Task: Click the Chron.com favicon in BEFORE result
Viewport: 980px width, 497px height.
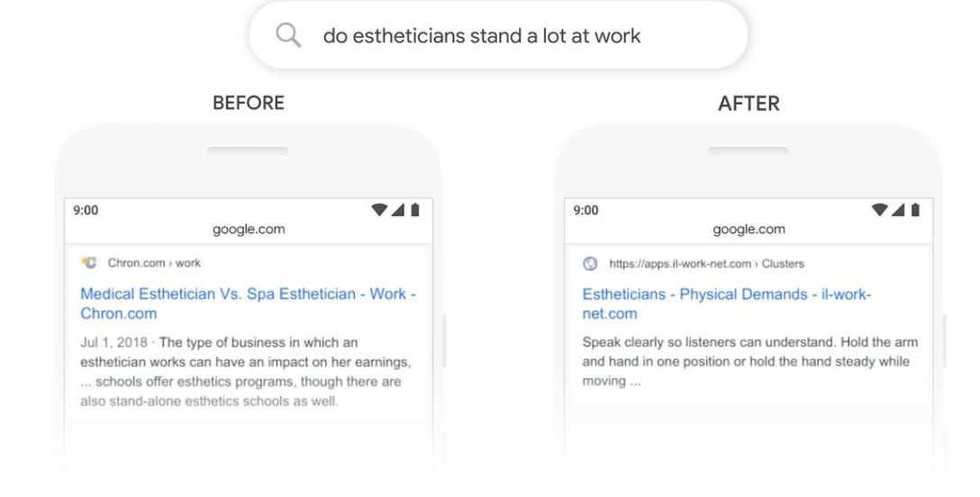Action: coord(89,263)
